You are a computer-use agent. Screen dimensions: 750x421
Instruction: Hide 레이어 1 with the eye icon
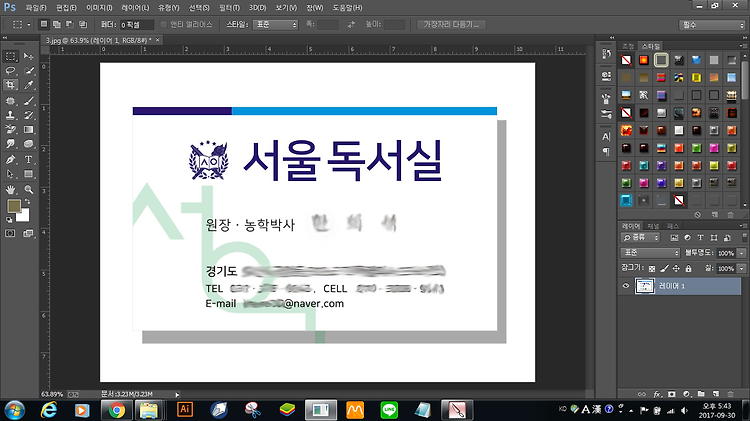pos(626,286)
